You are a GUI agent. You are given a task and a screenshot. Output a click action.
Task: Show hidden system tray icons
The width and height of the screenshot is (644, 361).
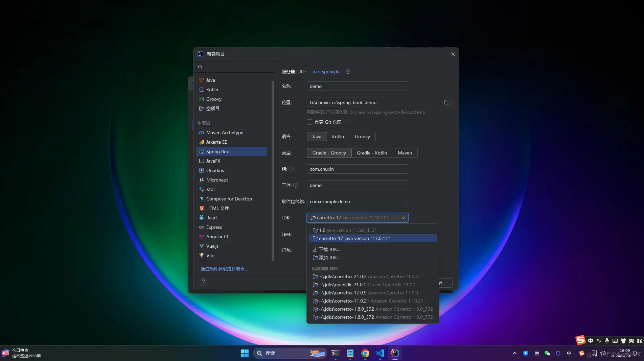click(514, 353)
